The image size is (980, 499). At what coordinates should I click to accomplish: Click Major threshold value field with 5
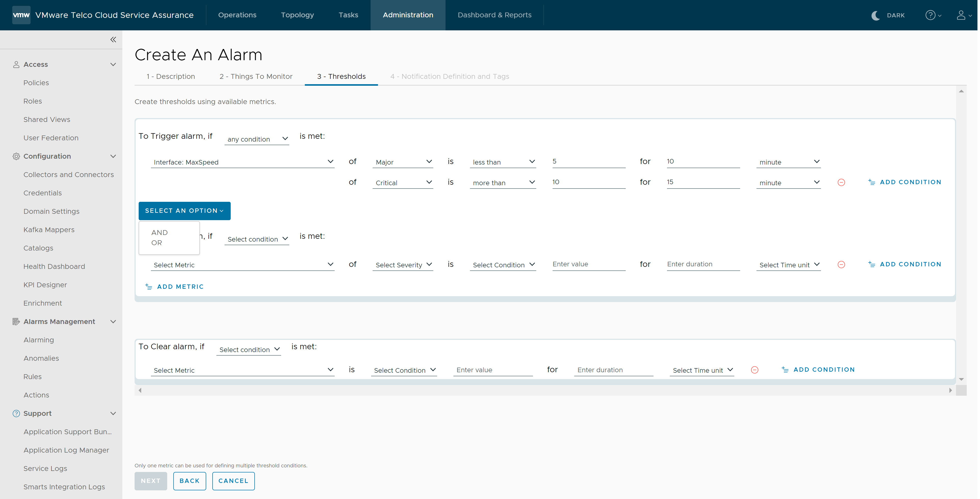(589, 161)
